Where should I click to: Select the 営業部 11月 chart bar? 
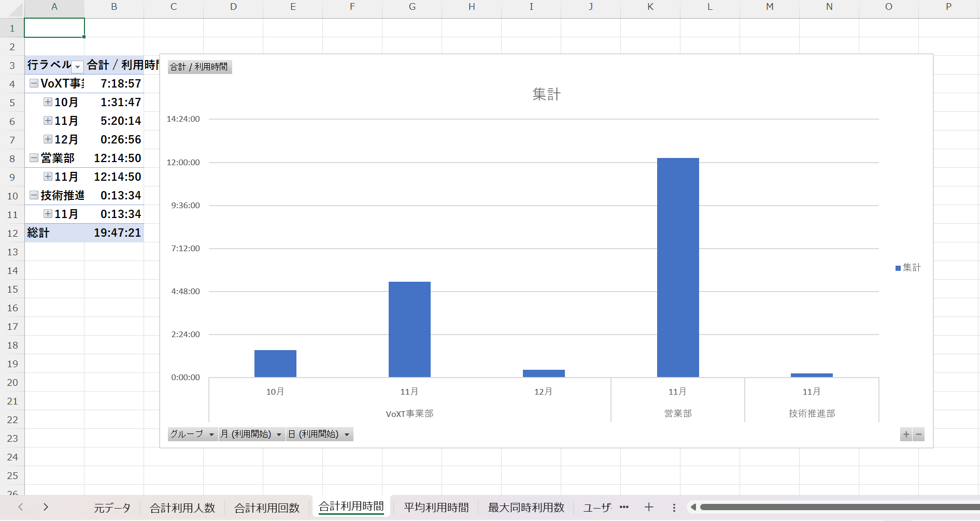(x=678, y=267)
